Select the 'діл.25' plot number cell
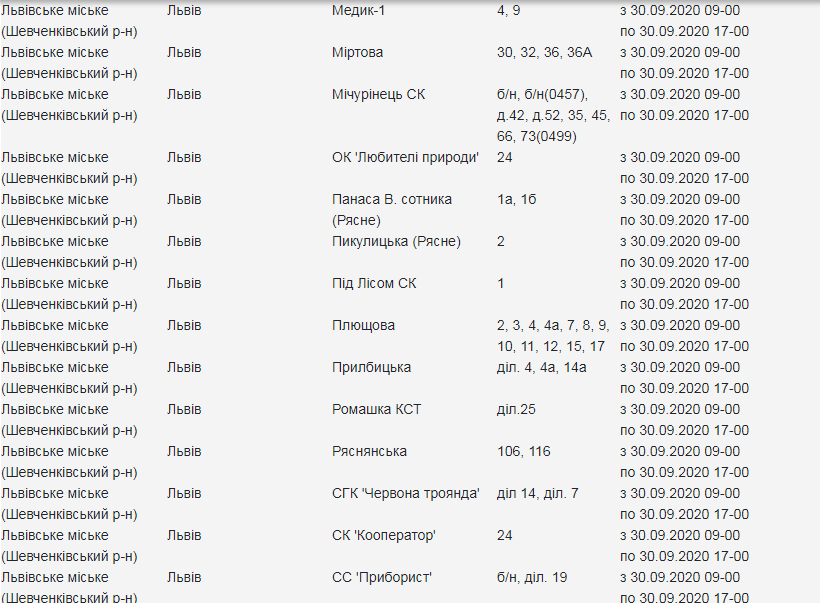820x603 pixels. tap(516, 409)
